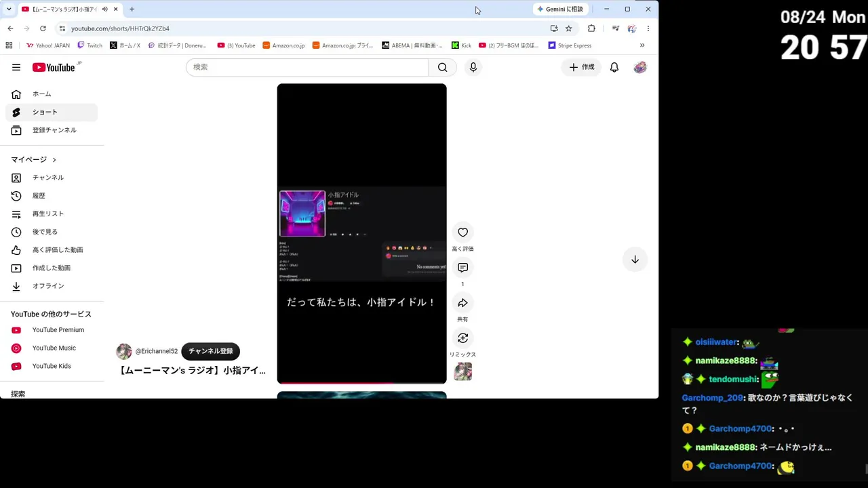Open the Chrome extensions puzzle icon
Image resolution: width=868 pixels, height=488 pixels.
point(591,28)
